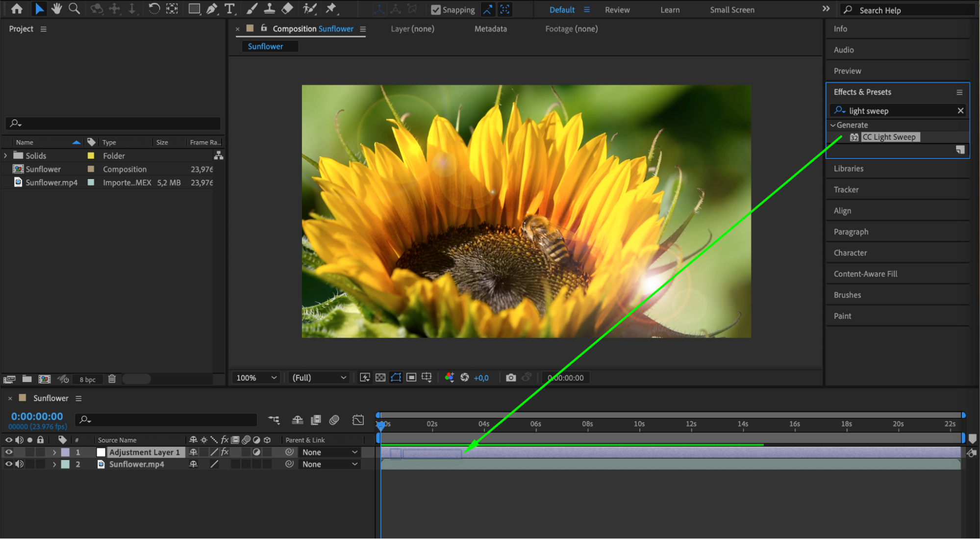Select the Type tool
The image size is (980, 539).
point(229,8)
